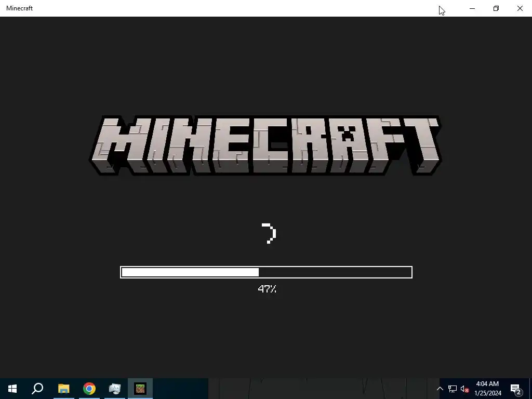Select the Minecraft grass block taskbar icon
Screen dimensions: 532x399
pyautogui.click(x=140, y=389)
